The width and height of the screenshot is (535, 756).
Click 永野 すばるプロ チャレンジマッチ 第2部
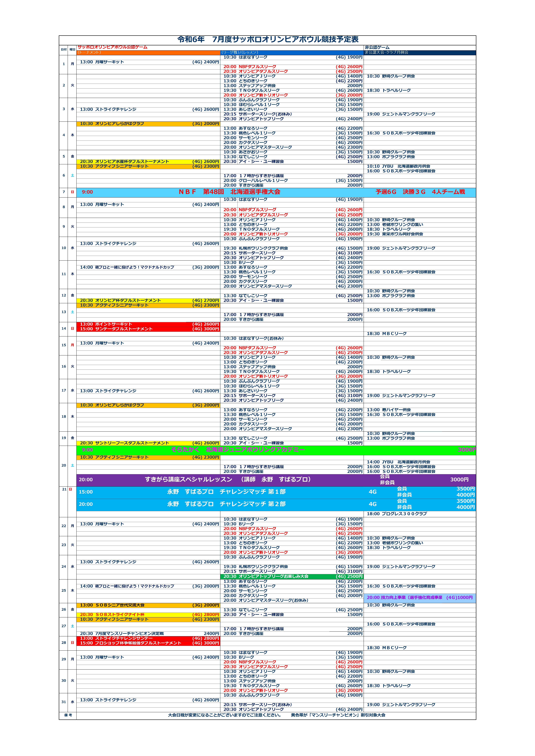(227, 504)
